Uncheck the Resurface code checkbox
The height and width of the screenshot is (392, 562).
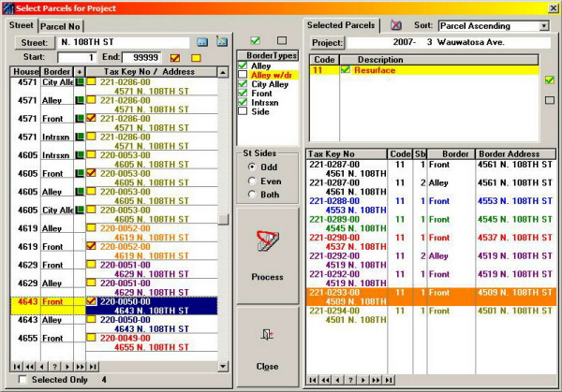click(x=345, y=70)
